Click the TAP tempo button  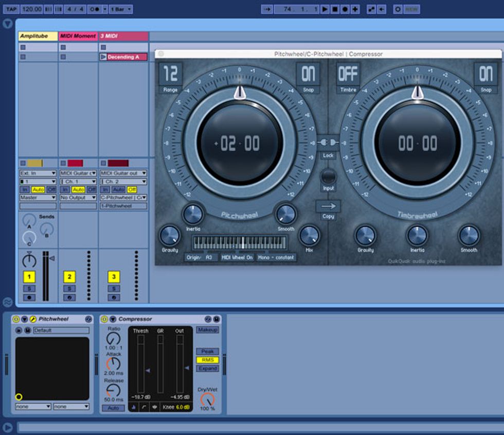tap(11, 9)
